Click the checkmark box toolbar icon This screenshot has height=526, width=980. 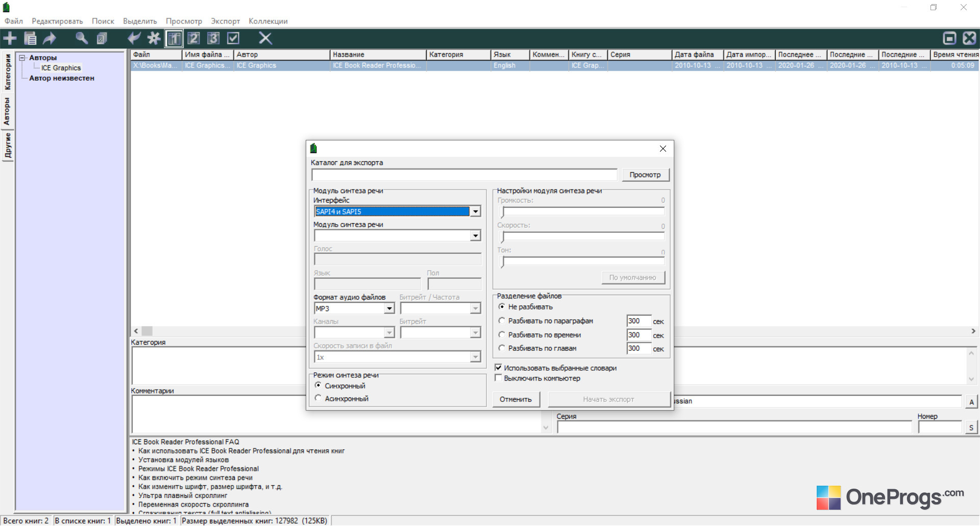[233, 38]
